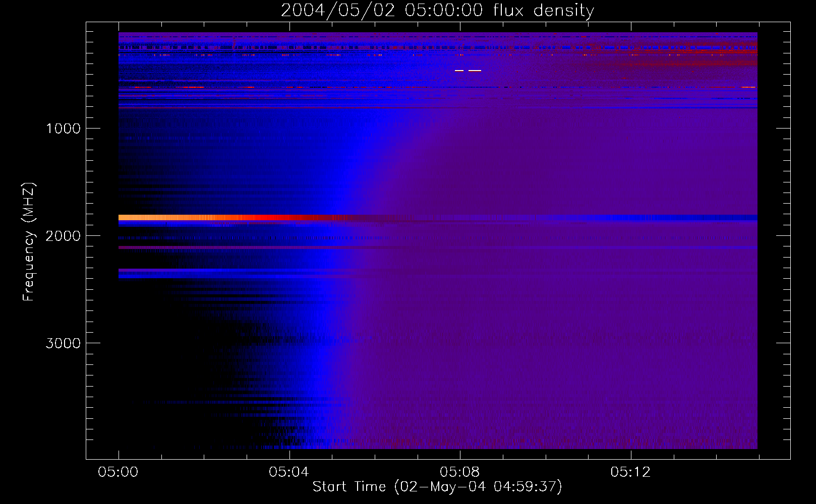Click the "Frequency (MHZ)" axis label
Viewport: 816px width, 504px height.
[29, 242]
